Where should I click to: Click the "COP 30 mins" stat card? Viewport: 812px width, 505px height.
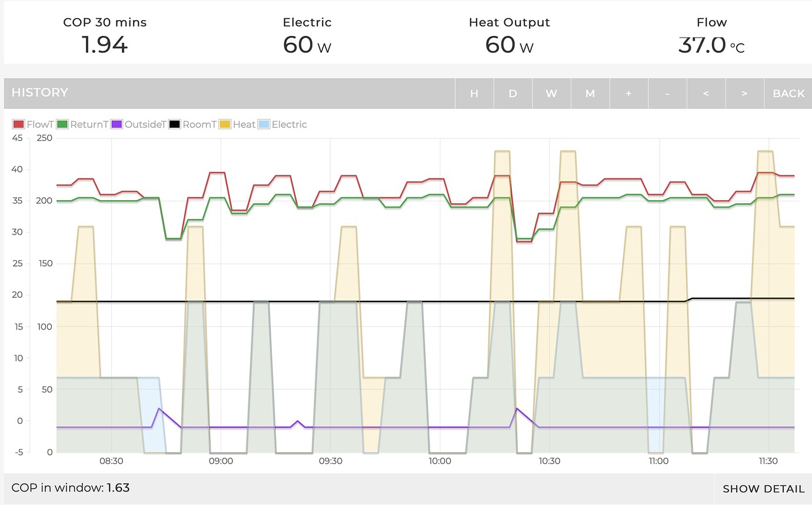104,34
